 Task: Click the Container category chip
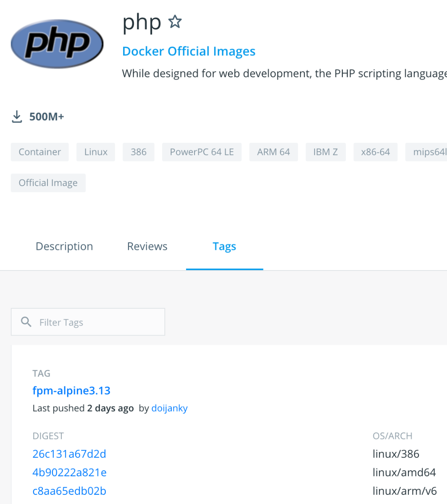point(40,152)
